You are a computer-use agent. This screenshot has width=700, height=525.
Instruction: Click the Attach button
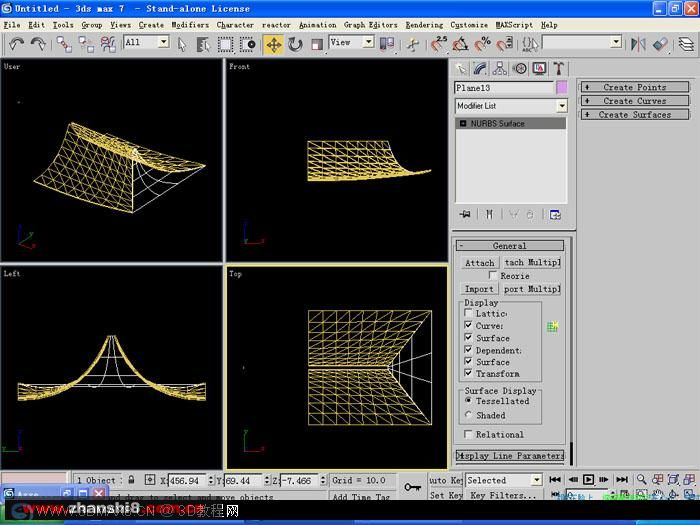coord(479,263)
